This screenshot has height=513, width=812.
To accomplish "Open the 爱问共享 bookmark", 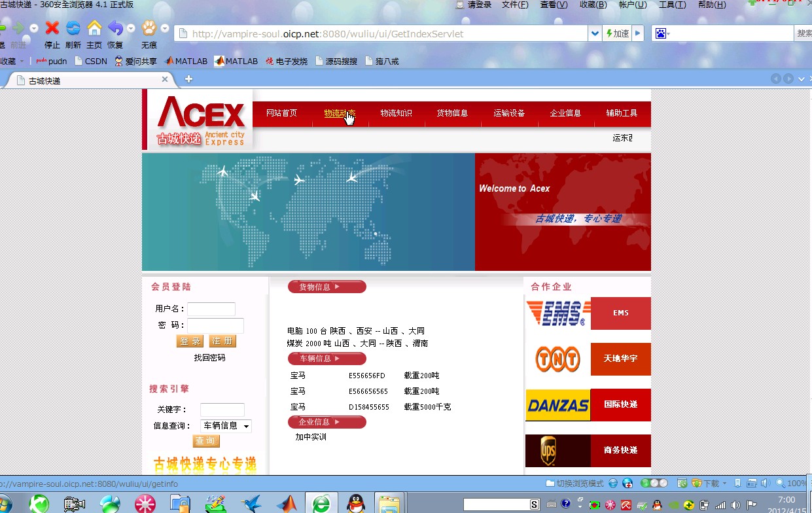I will coord(135,61).
